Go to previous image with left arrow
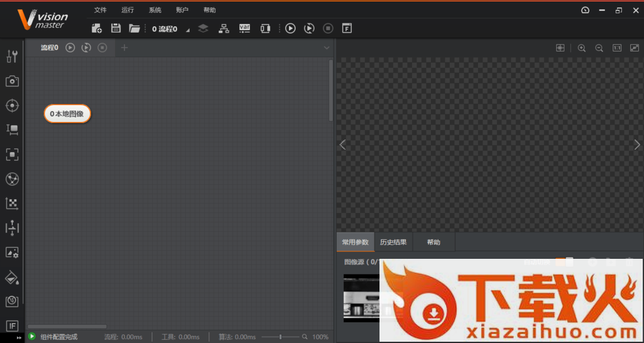Image resolution: width=644 pixels, height=343 pixels. [x=342, y=144]
